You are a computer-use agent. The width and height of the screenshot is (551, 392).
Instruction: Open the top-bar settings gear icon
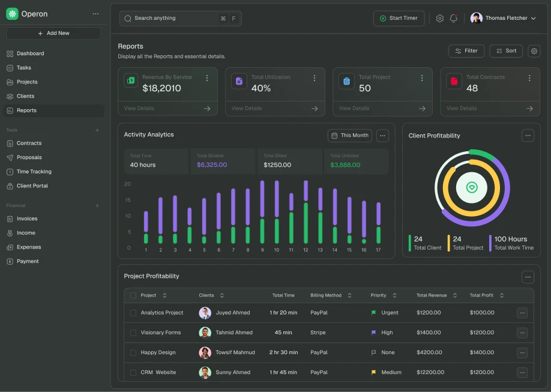(x=440, y=18)
